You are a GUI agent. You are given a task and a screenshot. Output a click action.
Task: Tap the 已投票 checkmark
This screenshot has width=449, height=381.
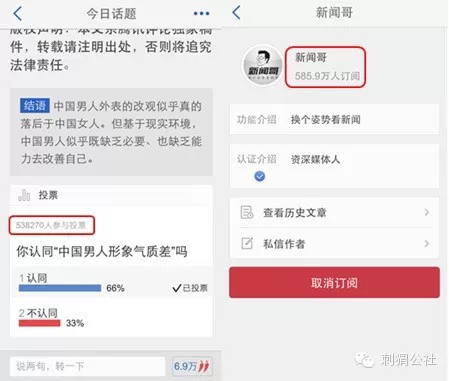coord(190,288)
